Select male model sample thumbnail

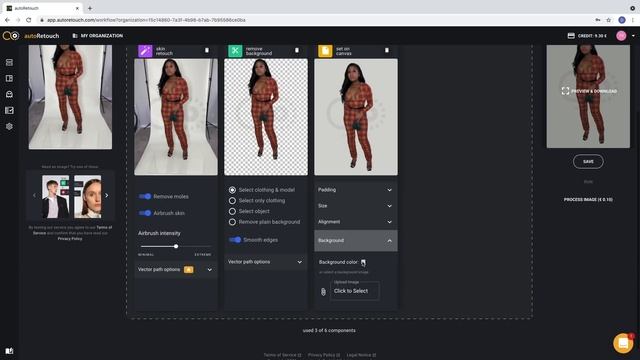[x=56, y=197]
